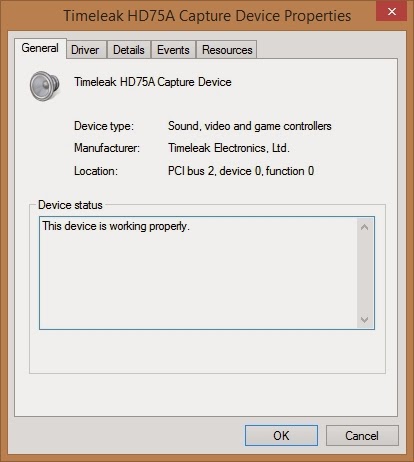Dismiss dialog using the Cancel button
Viewport: 414px width, 462px height.
362,435
